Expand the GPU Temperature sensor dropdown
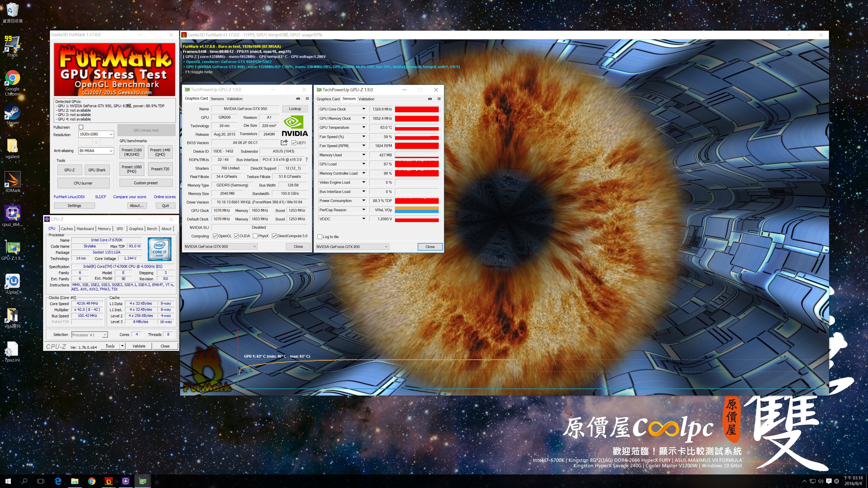The width and height of the screenshot is (868, 488). coord(363,127)
